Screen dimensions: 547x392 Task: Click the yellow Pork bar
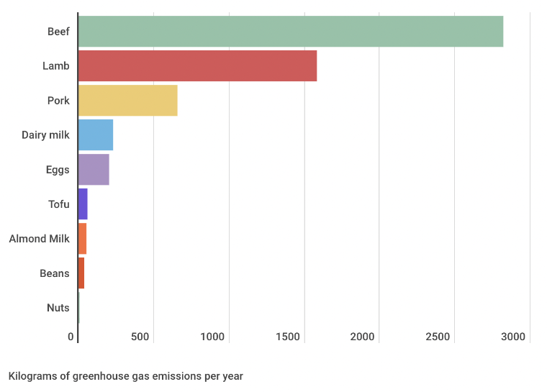coord(127,101)
